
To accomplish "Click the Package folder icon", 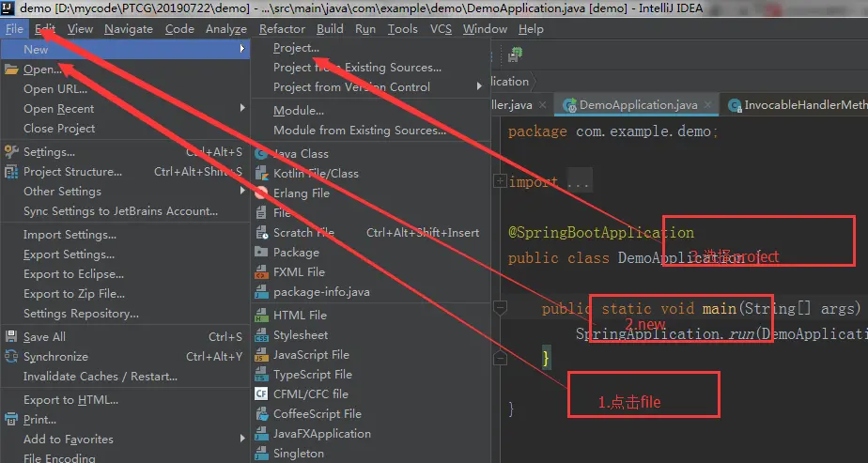I will tap(261, 253).
